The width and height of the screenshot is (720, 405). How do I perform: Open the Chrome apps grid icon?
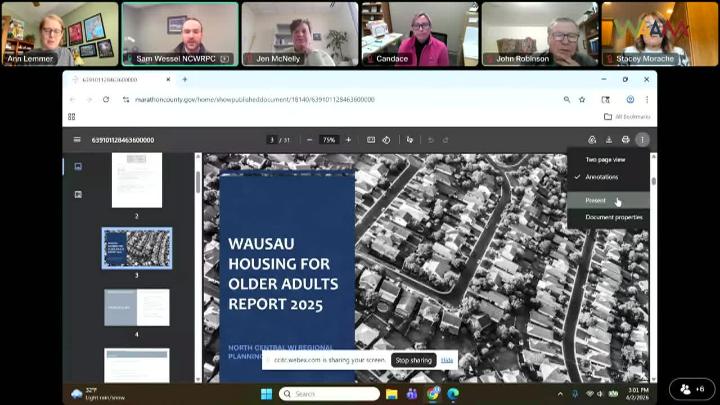72,117
